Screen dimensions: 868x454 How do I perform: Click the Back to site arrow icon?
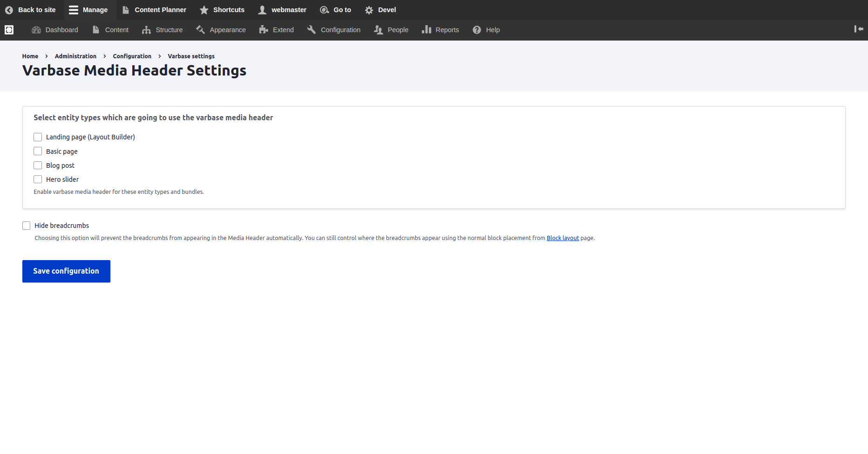tap(9, 10)
